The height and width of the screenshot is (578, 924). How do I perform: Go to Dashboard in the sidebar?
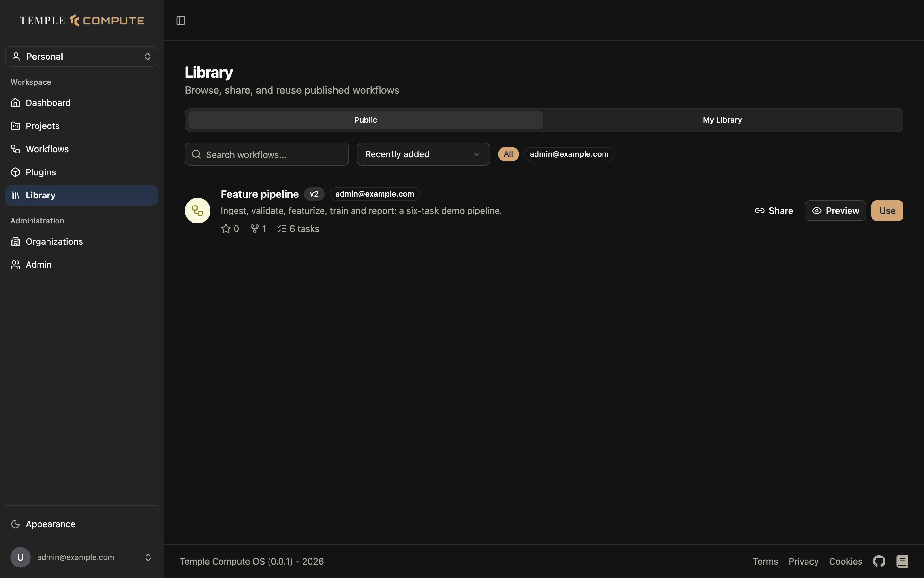pos(82,103)
